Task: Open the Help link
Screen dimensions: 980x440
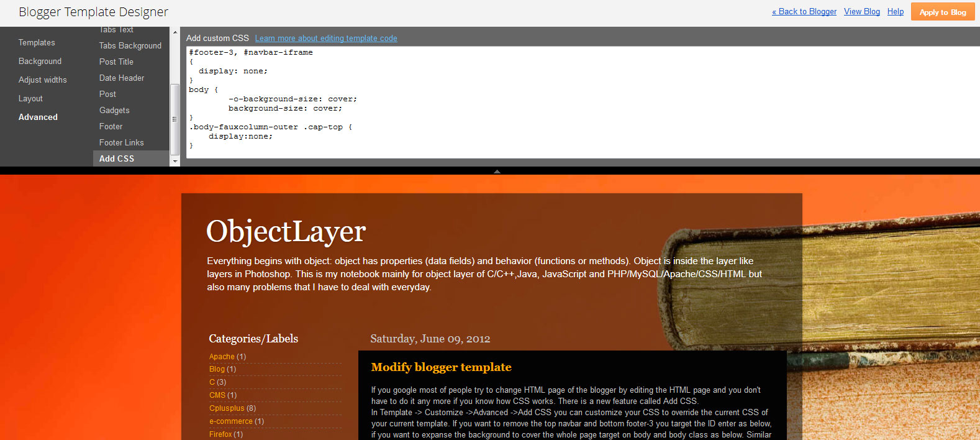Action: (896, 11)
